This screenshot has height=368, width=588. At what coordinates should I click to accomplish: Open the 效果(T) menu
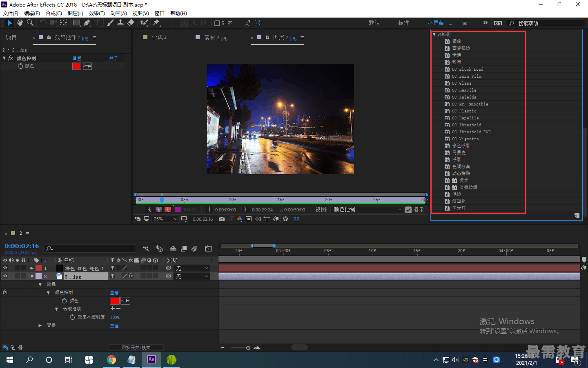point(97,13)
